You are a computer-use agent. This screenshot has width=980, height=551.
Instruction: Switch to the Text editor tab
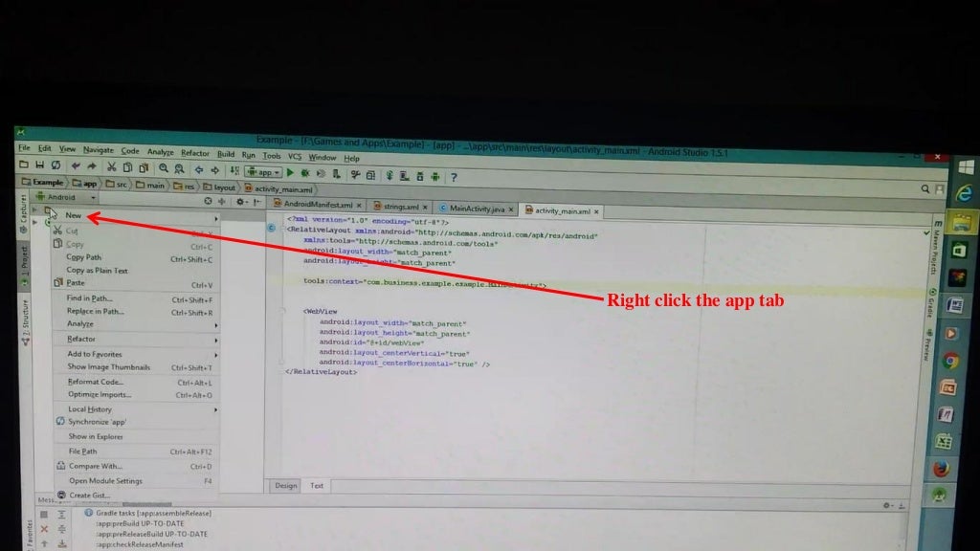coord(317,485)
